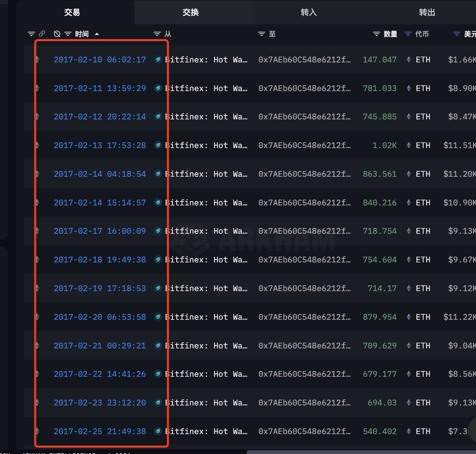Click the Bitfinex logo in the 840.216 row
This screenshot has width=476, height=454.
(158, 202)
